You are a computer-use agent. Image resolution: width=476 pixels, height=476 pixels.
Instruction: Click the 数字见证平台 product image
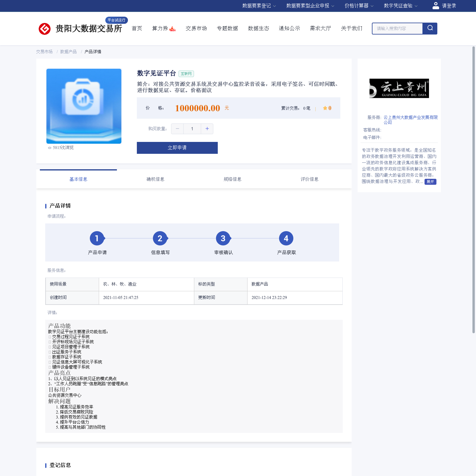click(x=84, y=106)
